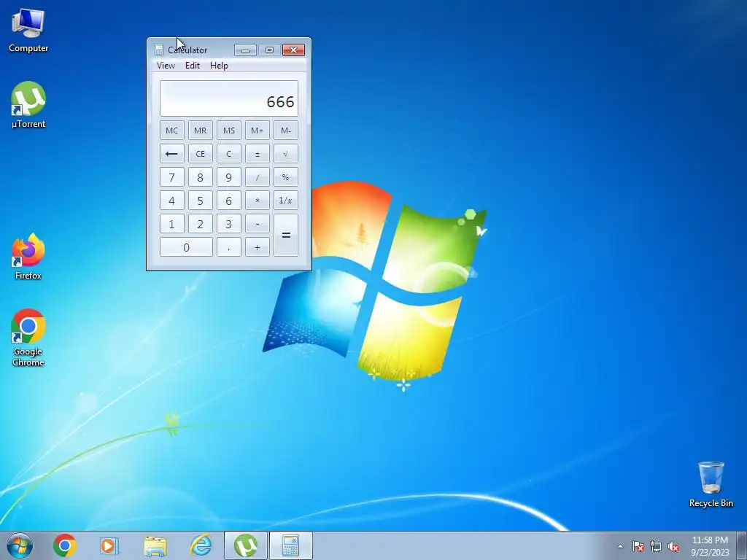Reset the calculator with C button
Image resolution: width=747 pixels, height=560 pixels.
pos(228,154)
